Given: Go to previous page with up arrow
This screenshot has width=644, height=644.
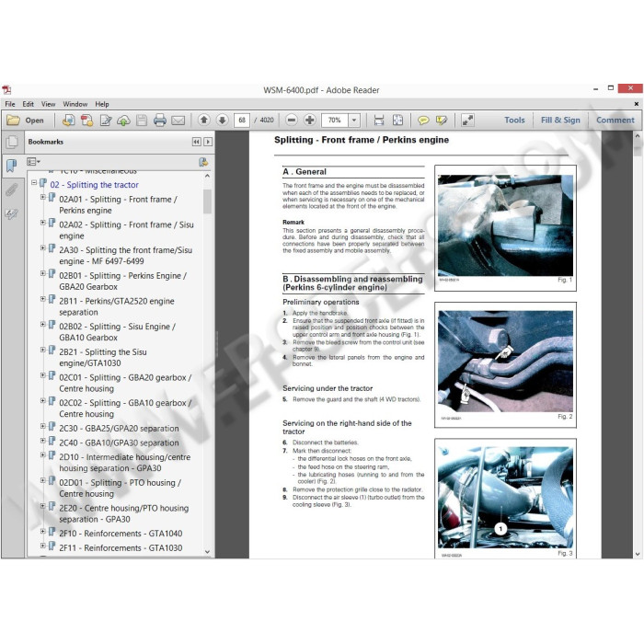Looking at the screenshot, I should pos(203,120).
